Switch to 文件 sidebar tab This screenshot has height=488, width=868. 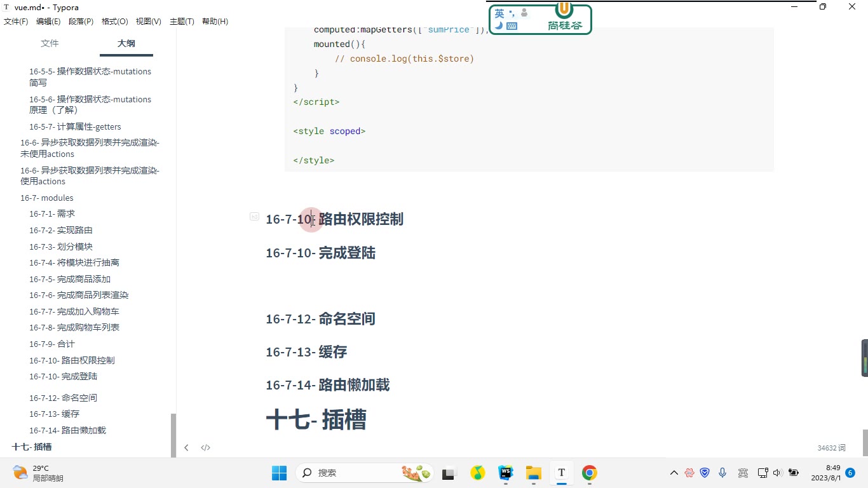[x=50, y=43]
